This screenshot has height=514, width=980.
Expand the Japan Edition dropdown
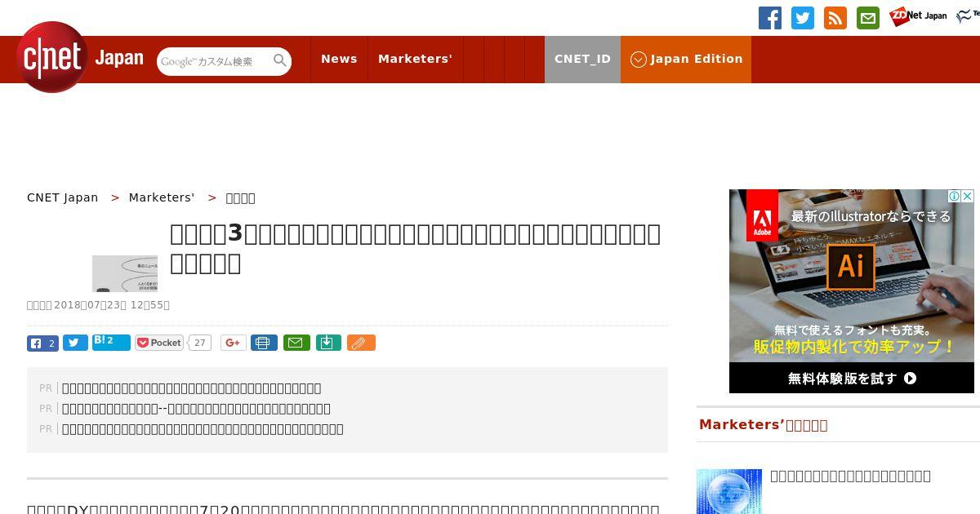[686, 59]
